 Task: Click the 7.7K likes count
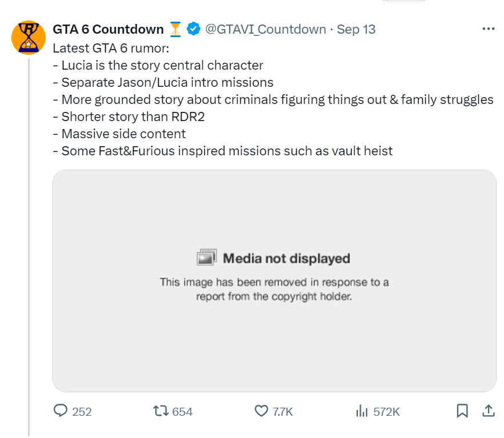(283, 412)
